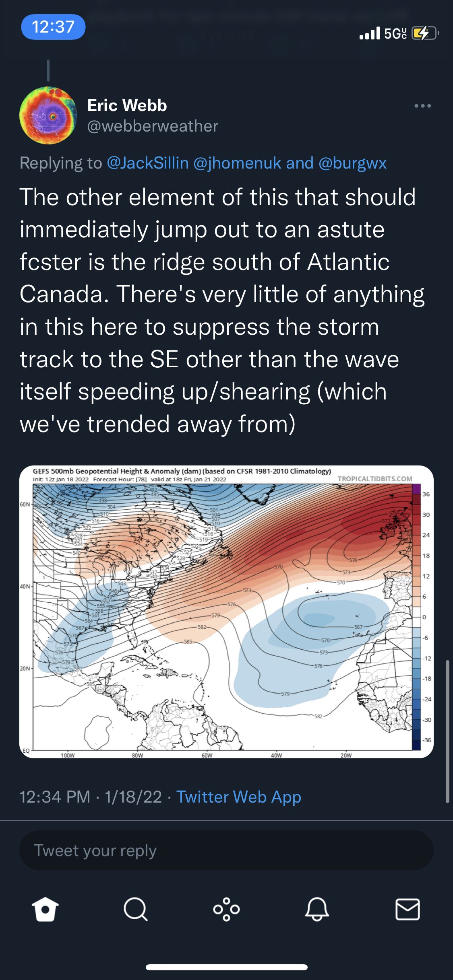Screen dimensions: 453x980
Task: Open the @burgwx mention link
Action: (x=352, y=163)
